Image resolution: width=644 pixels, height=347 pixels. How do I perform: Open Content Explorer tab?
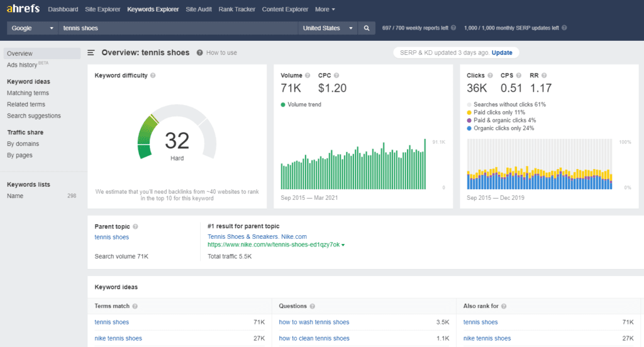[x=285, y=9]
